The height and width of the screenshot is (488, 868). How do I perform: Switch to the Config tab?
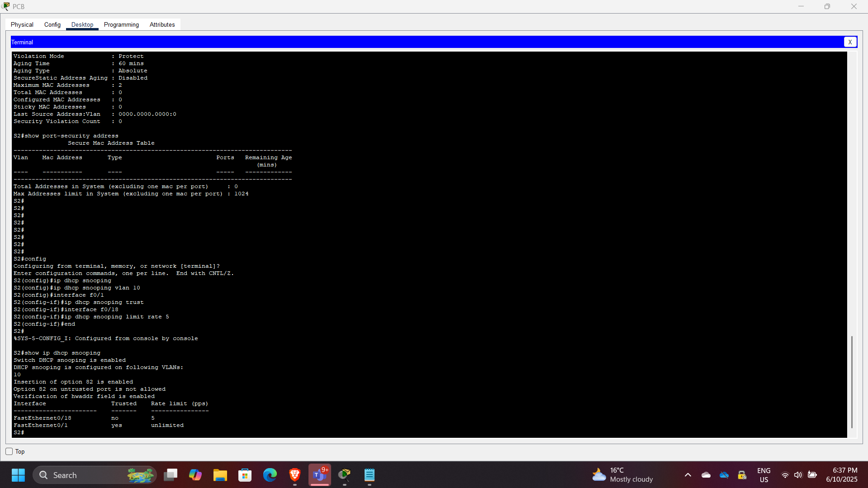[52, 24]
